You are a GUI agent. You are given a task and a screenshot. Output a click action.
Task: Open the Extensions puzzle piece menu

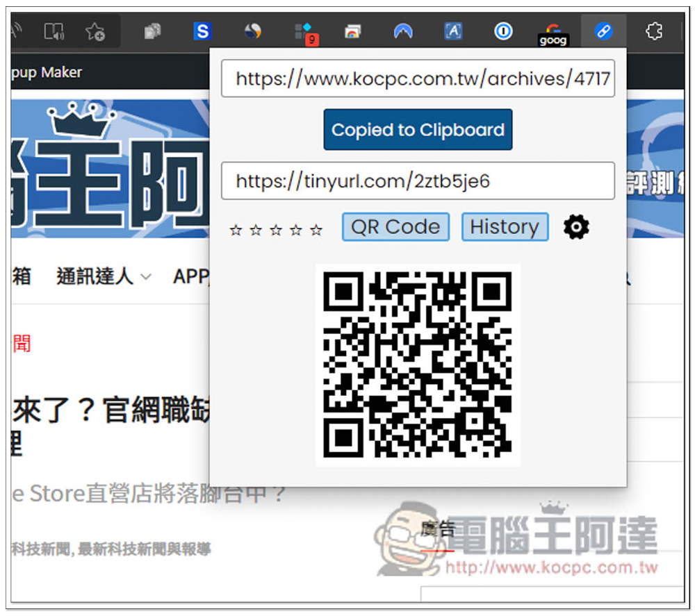(654, 31)
